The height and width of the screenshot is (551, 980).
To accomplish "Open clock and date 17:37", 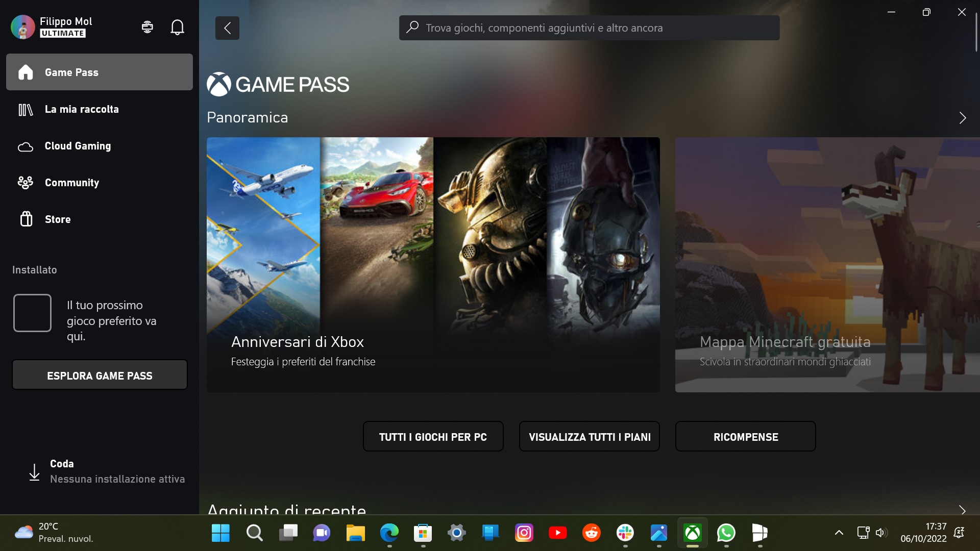I will click(923, 533).
